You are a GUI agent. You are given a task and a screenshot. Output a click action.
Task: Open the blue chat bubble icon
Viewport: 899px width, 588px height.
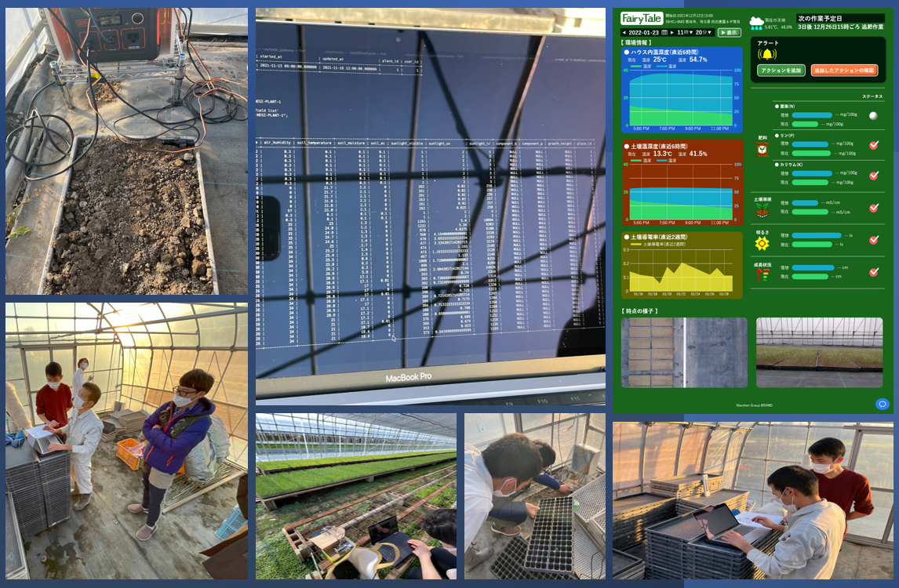tap(883, 404)
